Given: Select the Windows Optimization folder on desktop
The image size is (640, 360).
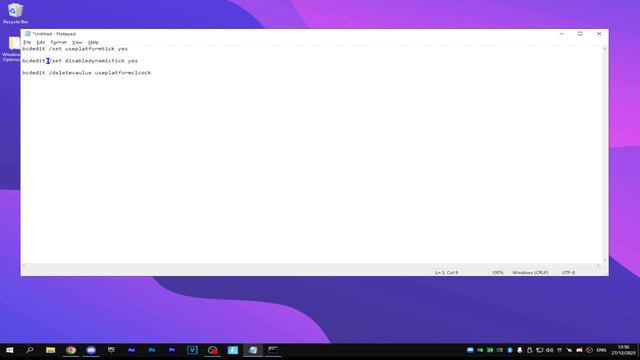Looking at the screenshot, I should click(12, 49).
